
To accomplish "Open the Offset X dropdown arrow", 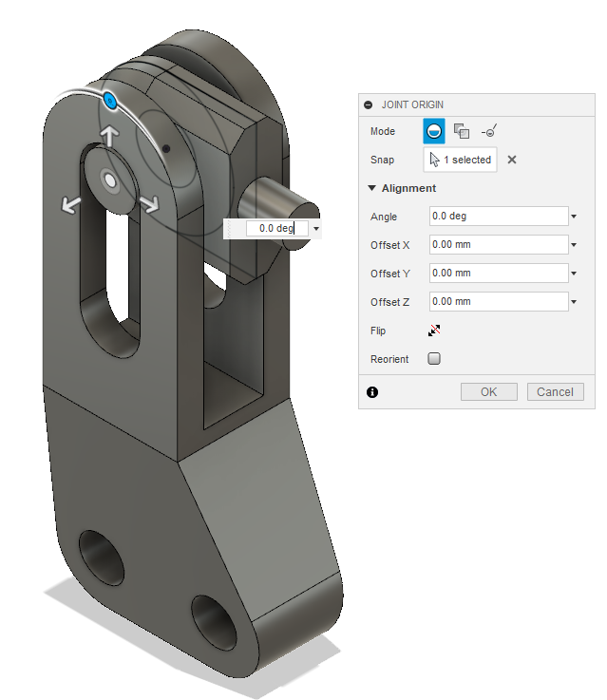I will point(574,245).
